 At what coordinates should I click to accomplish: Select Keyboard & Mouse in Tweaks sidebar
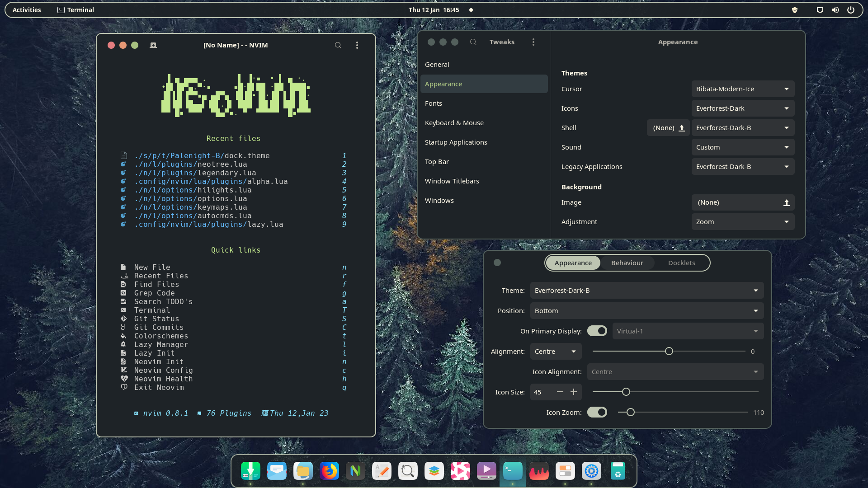tap(484, 123)
